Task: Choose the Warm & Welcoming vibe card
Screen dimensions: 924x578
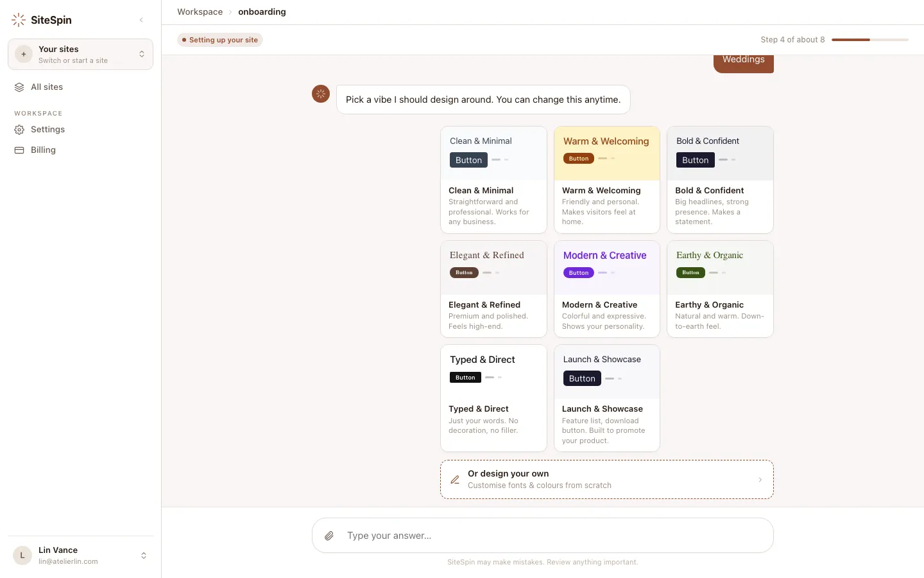Action: (x=607, y=180)
